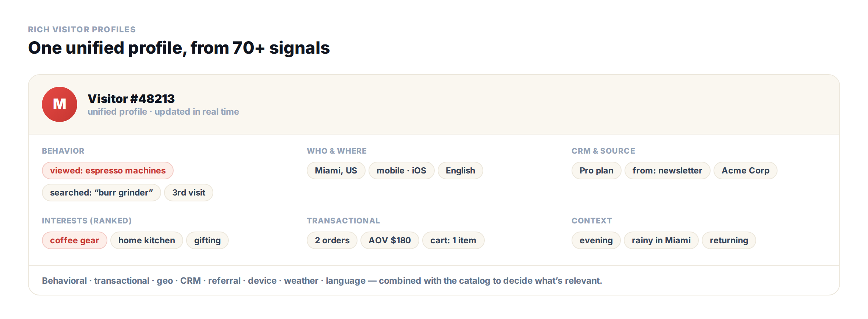Click the 'from: newsletter' source chip
This screenshot has height=319, width=868.
(x=668, y=171)
